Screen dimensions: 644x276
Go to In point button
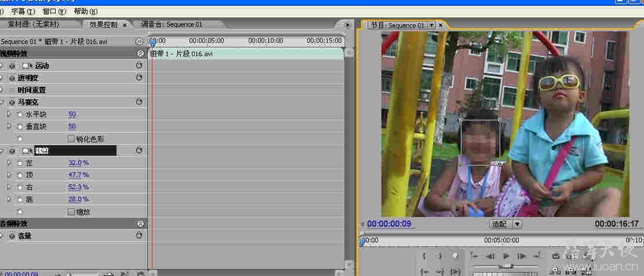[425, 271]
